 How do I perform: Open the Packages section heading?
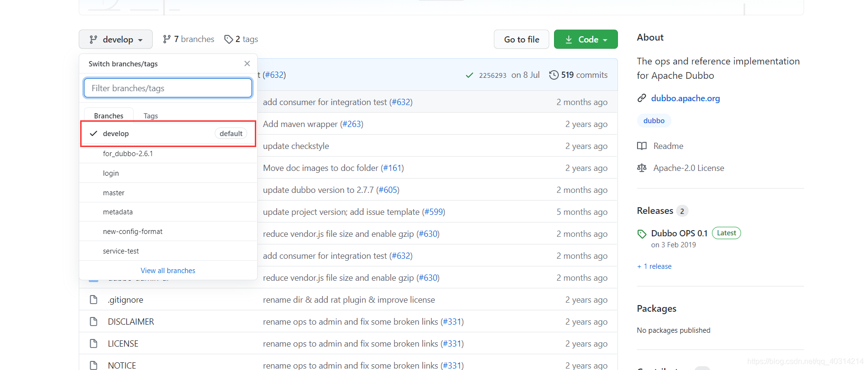click(657, 308)
